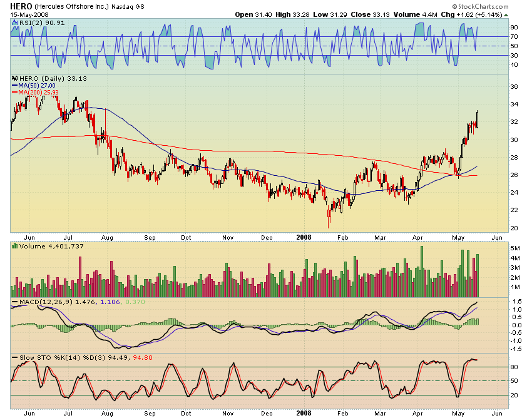
Task: Click the Chg +1.62 (+5.14%) value
Action: [x=471, y=14]
